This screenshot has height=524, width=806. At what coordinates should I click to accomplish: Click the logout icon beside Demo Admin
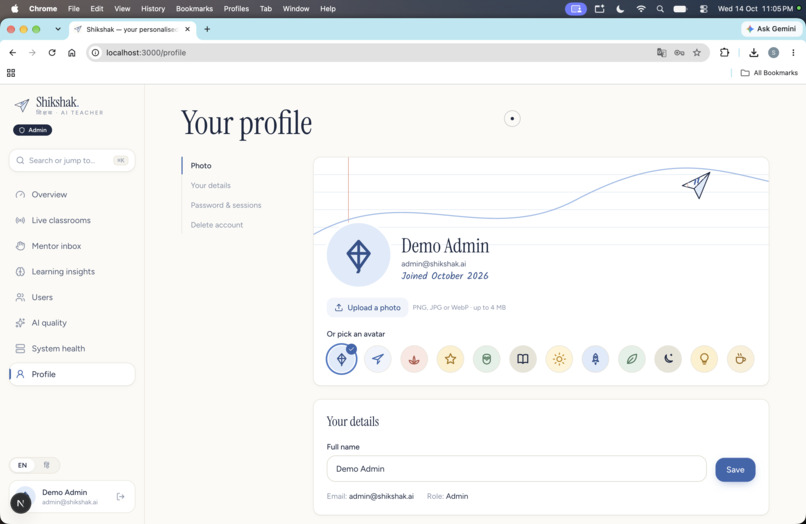click(120, 496)
